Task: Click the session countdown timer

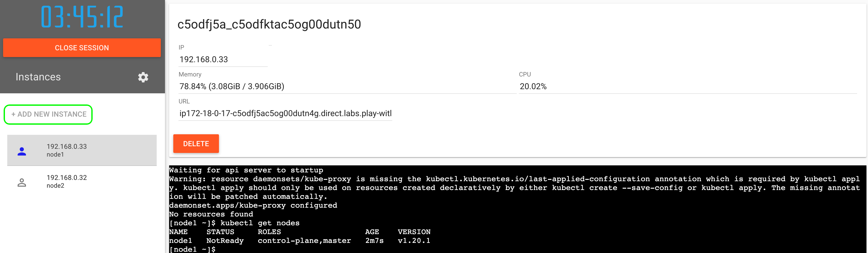Action: [x=82, y=17]
